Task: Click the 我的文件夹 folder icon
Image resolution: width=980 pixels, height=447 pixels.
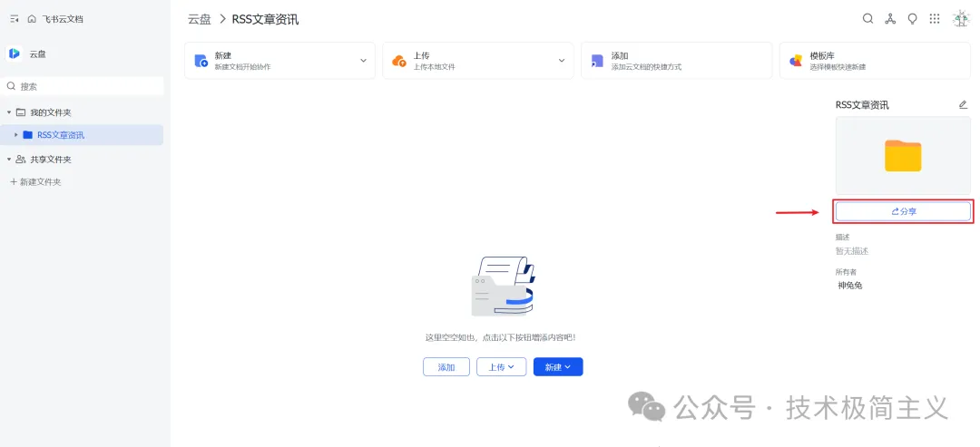Action: point(21,112)
